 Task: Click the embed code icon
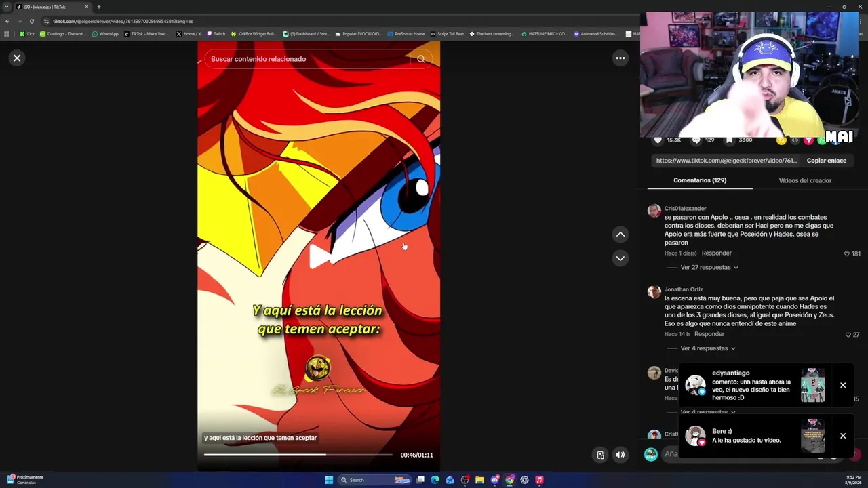(795, 140)
